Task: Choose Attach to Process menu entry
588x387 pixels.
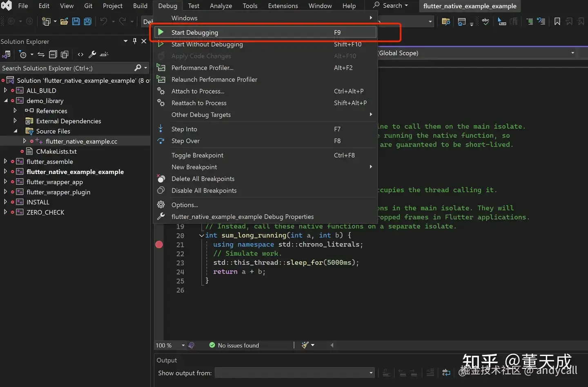Action: [x=198, y=91]
